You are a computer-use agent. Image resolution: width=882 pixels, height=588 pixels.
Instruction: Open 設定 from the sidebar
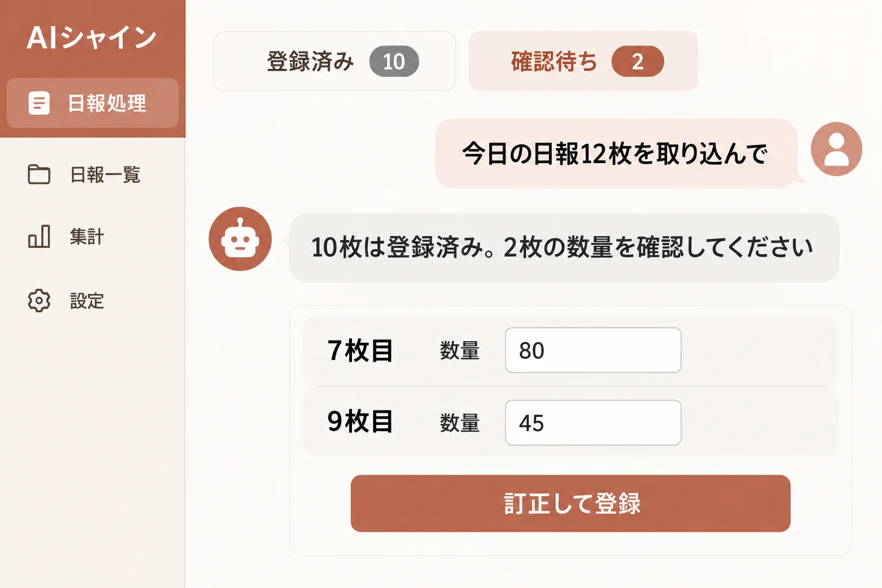click(87, 301)
